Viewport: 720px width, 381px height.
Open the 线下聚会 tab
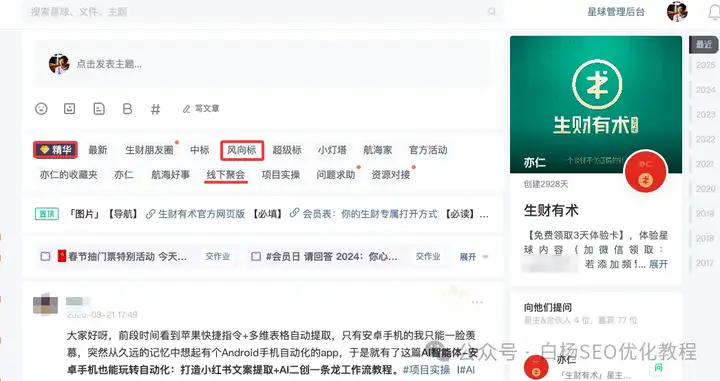[x=225, y=175]
